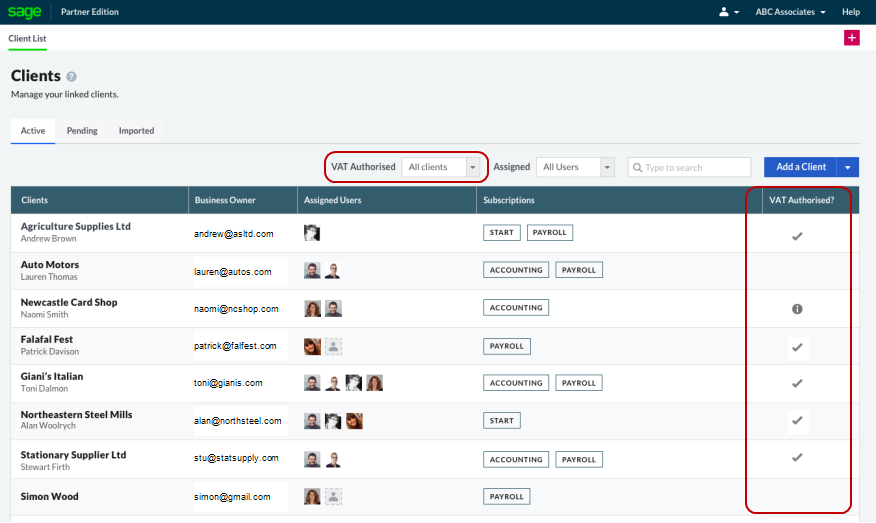The height and width of the screenshot is (523, 876).
Task: Click the Add a Client button
Action: 800,167
